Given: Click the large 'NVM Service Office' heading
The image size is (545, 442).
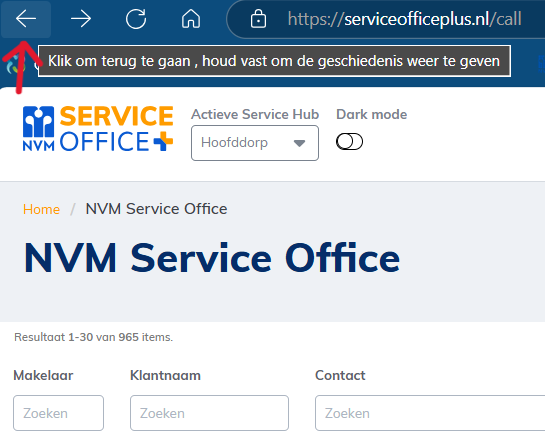Looking at the screenshot, I should pos(212,259).
